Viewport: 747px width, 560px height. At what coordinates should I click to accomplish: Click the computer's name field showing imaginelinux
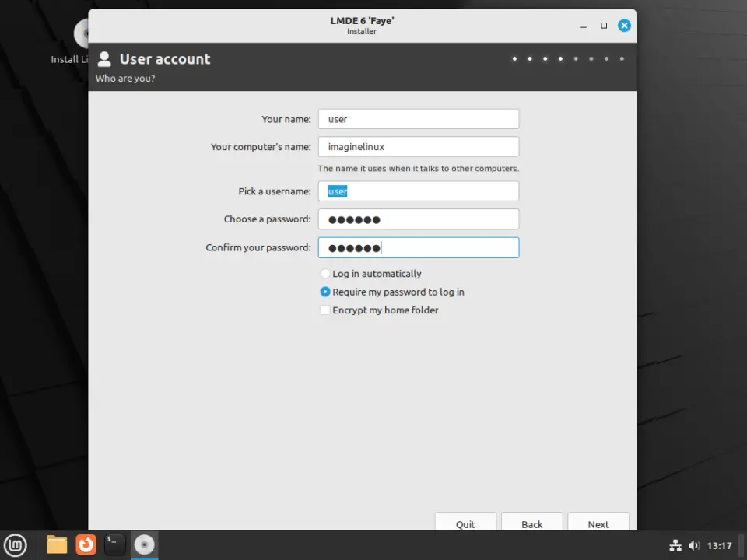[418, 146]
